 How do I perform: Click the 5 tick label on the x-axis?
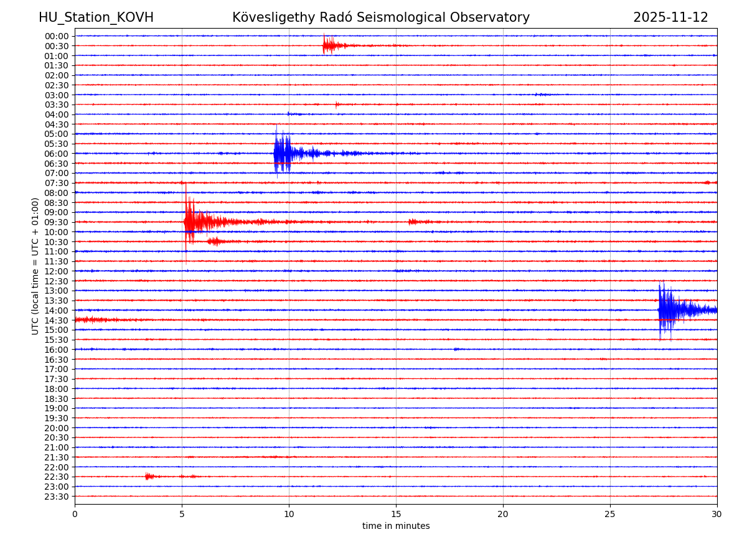182,514
